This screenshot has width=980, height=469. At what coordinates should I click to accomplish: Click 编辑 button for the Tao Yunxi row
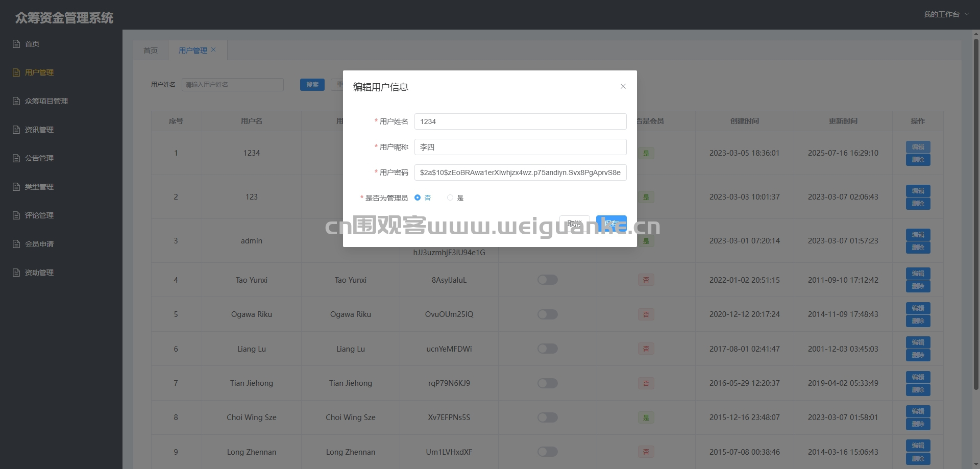[x=918, y=274]
